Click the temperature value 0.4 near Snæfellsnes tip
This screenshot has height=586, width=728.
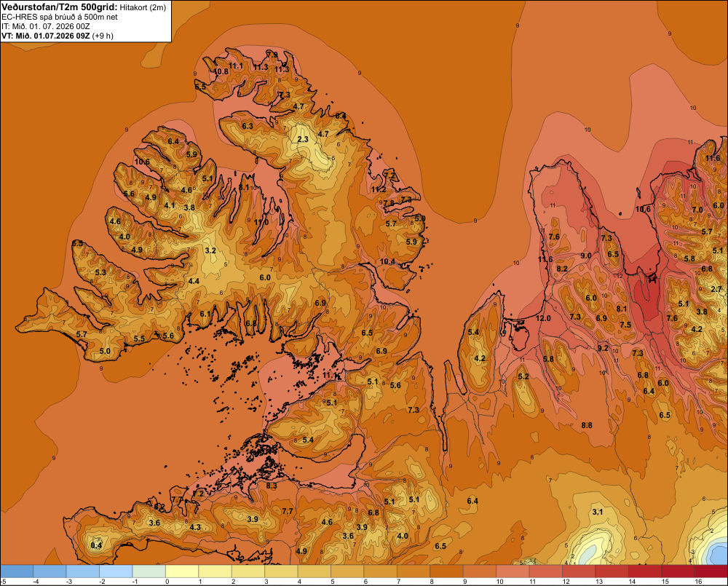pos(96,545)
